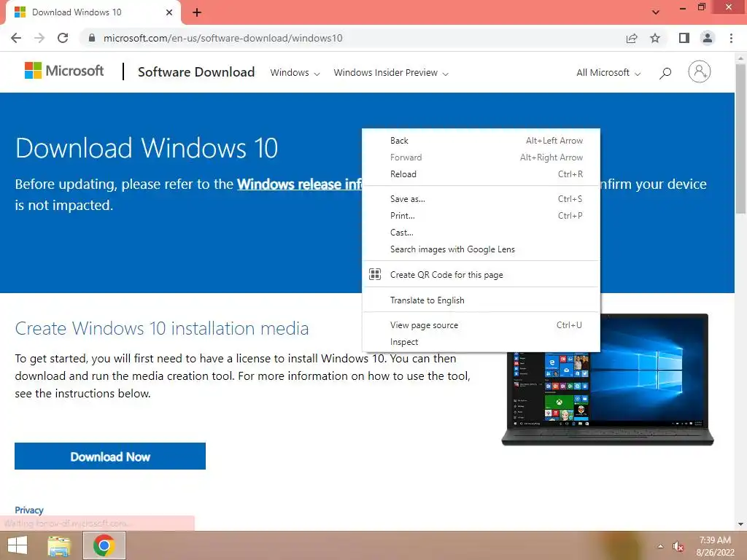Click the Create Windows 10 installation media heading
The height and width of the screenshot is (560, 747).
point(162,329)
